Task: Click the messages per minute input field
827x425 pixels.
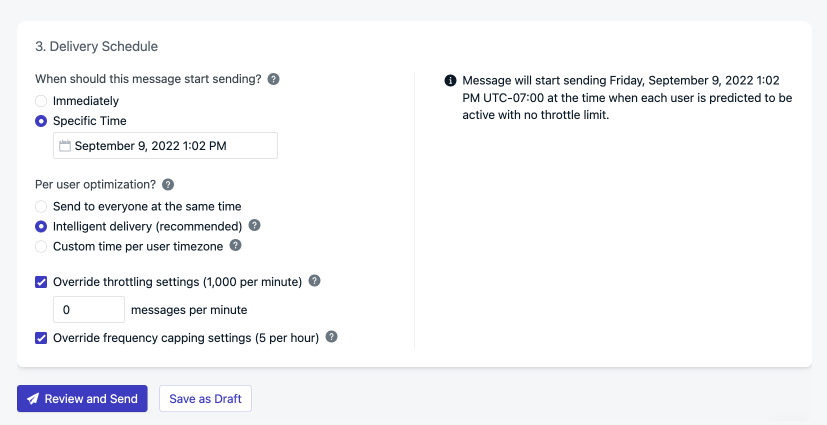Action: coord(89,310)
